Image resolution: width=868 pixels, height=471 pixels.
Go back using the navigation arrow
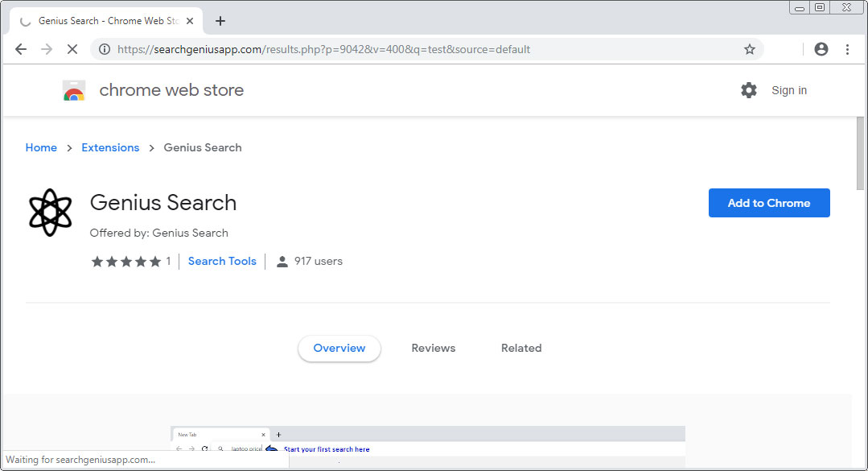(x=20, y=49)
